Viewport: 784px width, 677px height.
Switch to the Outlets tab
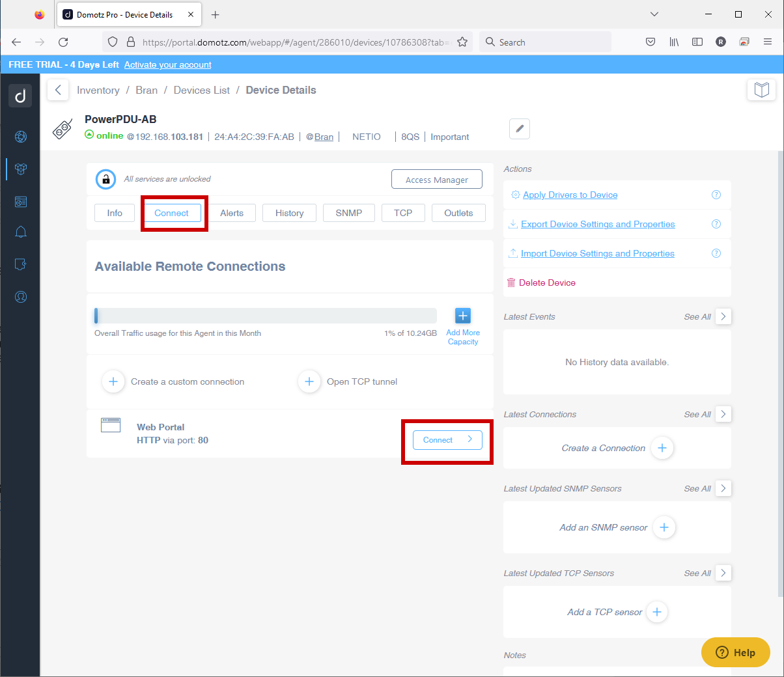click(x=458, y=213)
